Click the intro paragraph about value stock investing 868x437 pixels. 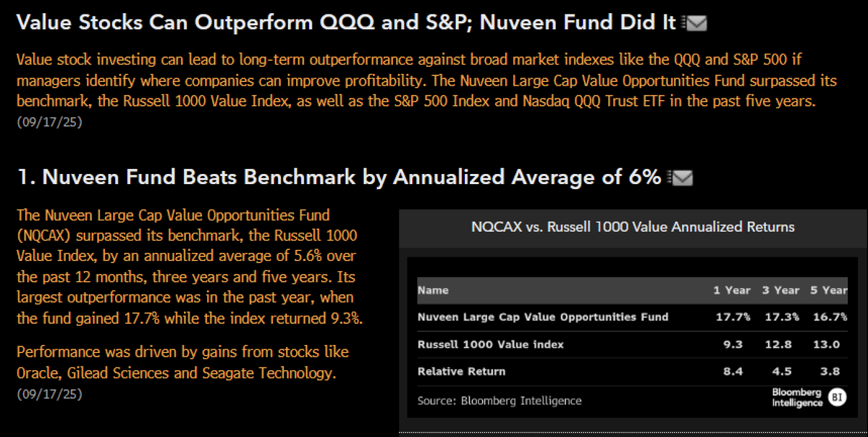tap(427, 81)
